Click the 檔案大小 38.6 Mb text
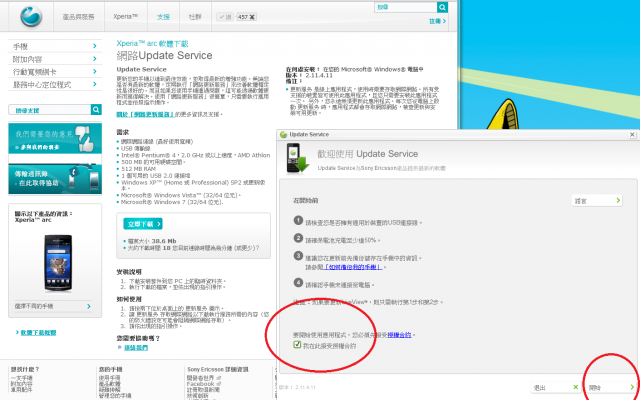The width and height of the screenshot is (640, 400). [x=152, y=241]
